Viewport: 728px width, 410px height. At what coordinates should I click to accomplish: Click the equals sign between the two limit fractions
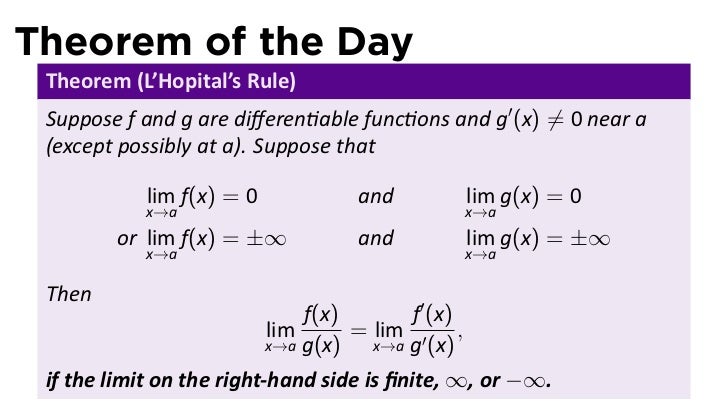(358, 331)
